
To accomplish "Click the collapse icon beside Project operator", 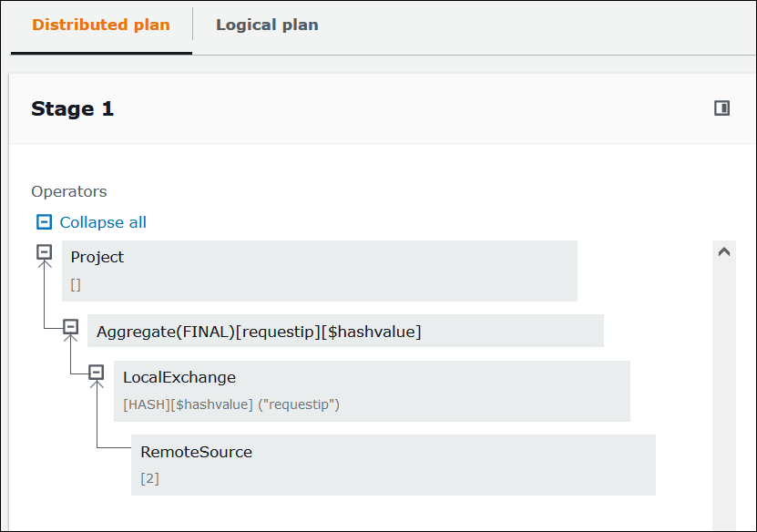I will pos(44,252).
